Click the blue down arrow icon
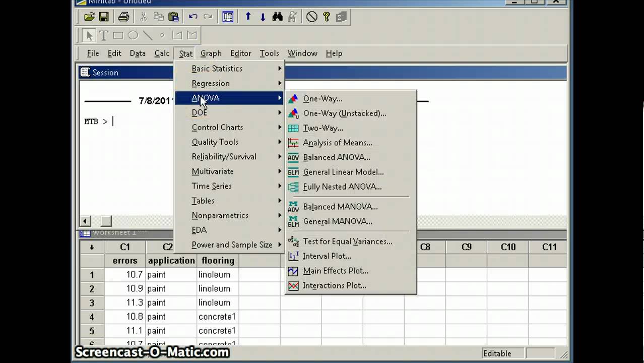The height and width of the screenshot is (363, 644). point(263,17)
